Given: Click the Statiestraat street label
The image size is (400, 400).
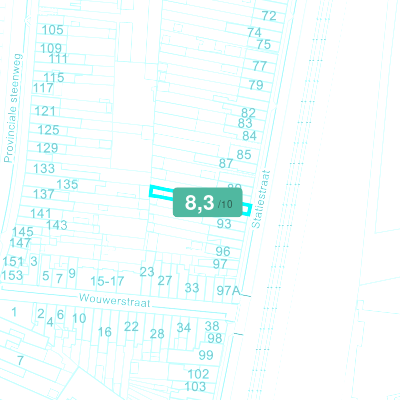Looking at the screenshot, I should (260, 199).
